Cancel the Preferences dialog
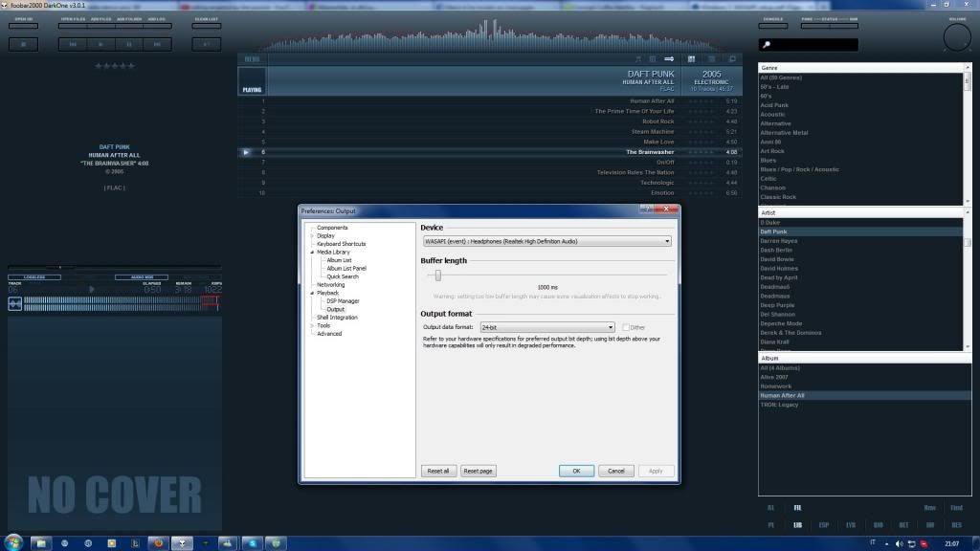 (615, 471)
